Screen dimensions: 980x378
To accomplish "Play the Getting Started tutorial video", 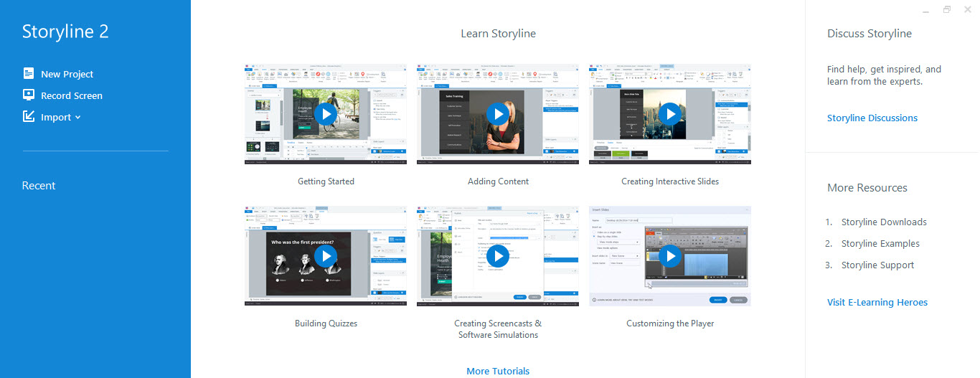I will tap(326, 114).
